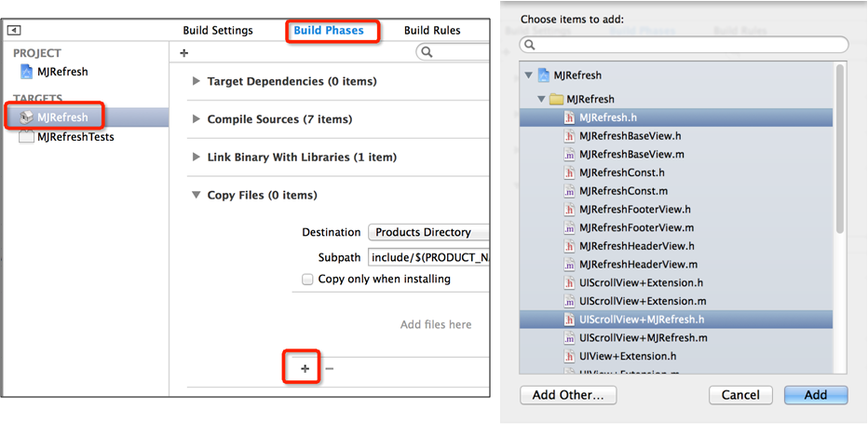The height and width of the screenshot is (424, 868).
Task: Click the .h icon beside MJRefreshBaseView.h
Action: pyautogui.click(x=568, y=136)
